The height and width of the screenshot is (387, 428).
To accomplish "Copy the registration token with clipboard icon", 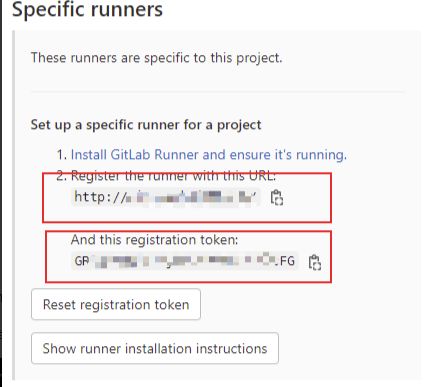I will [315, 262].
